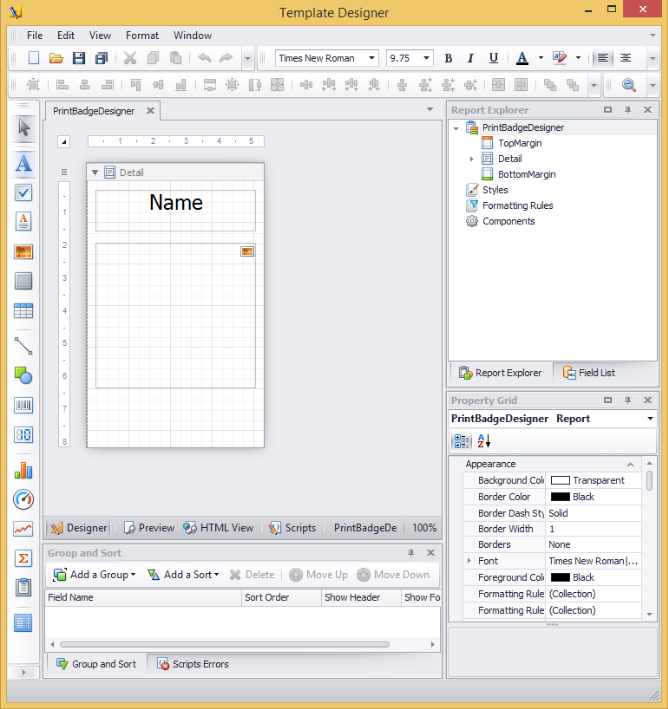This screenshot has width=668, height=709.
Task: Select the Bar Code control tool
Action: click(x=24, y=405)
